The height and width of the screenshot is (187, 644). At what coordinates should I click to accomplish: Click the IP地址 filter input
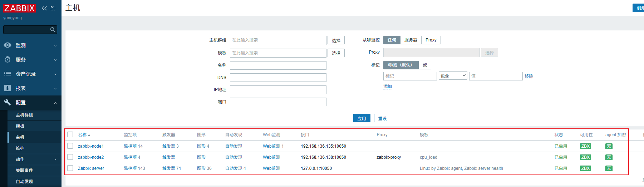[278, 90]
